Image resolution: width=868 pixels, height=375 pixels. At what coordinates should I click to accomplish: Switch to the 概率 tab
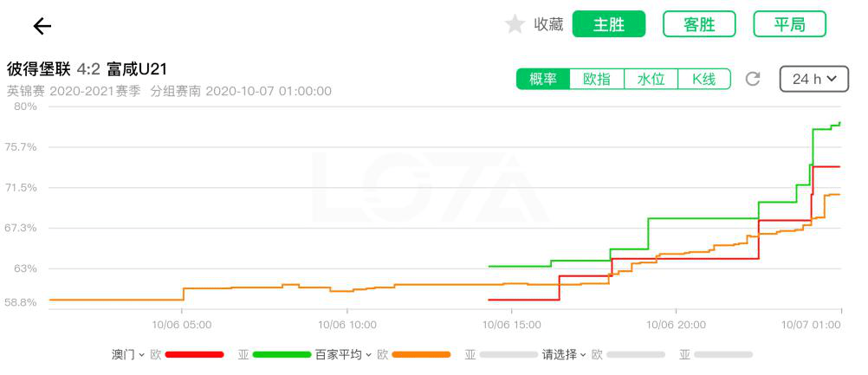pyautogui.click(x=543, y=79)
